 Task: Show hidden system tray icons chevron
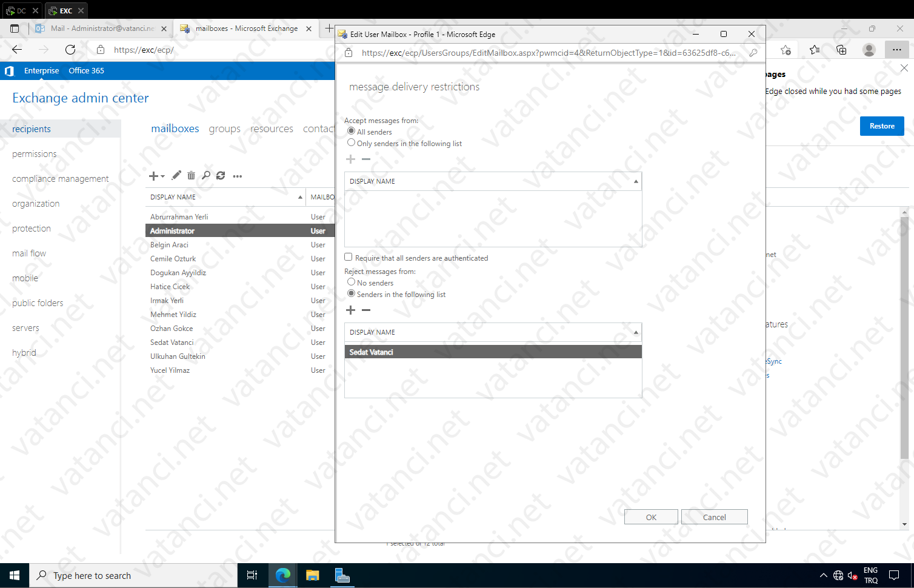coord(823,575)
